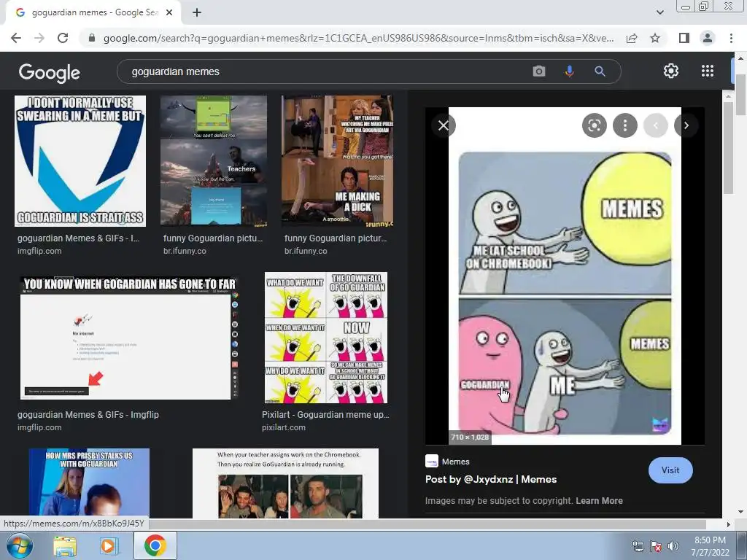Click the blue magnifier search button

[x=600, y=71]
